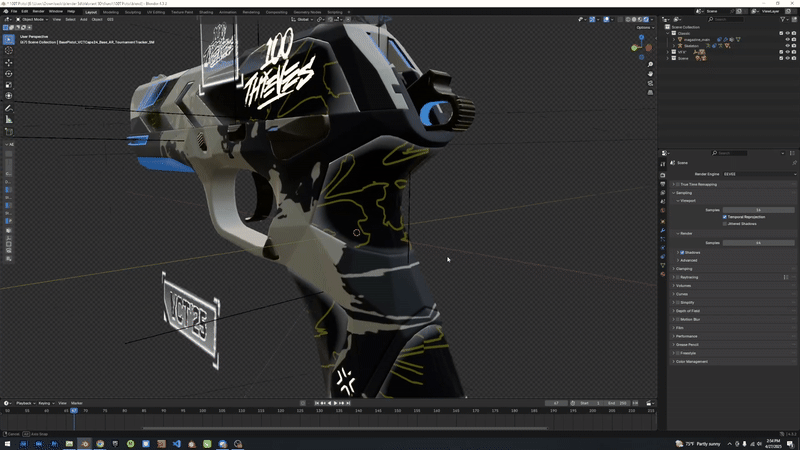Enable the Simplify checkbox
Image resolution: width=800 pixels, height=450 pixels.
pyautogui.click(x=678, y=303)
